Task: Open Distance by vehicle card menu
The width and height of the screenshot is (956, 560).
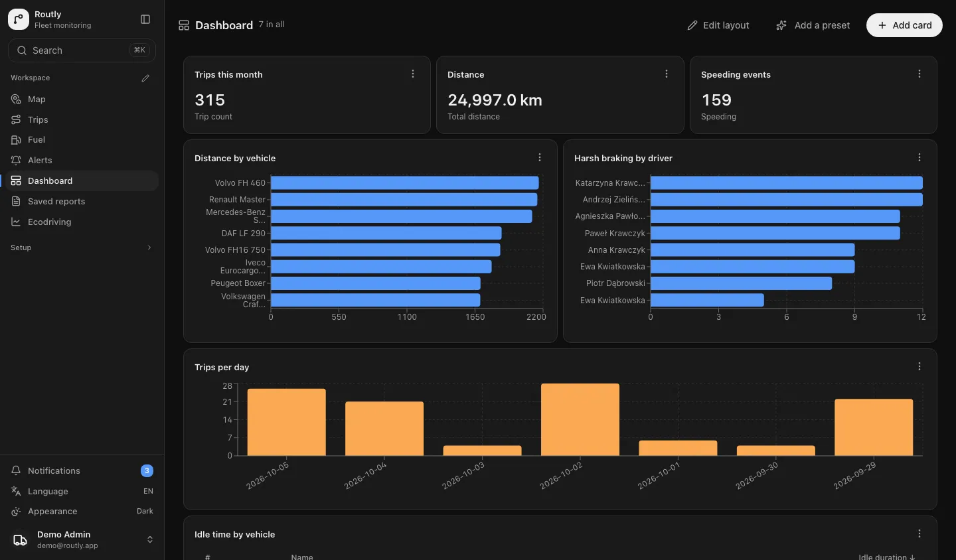Action: 540,157
